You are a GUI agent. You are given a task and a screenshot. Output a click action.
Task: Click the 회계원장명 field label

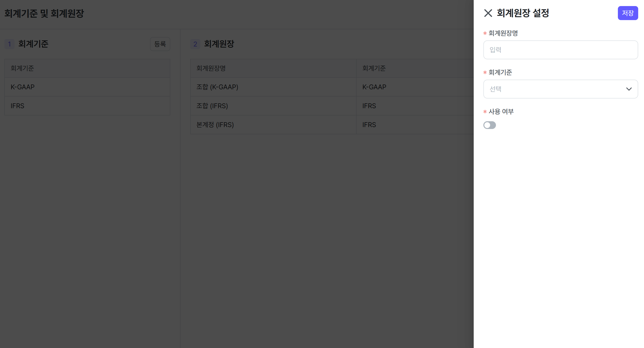(x=503, y=33)
